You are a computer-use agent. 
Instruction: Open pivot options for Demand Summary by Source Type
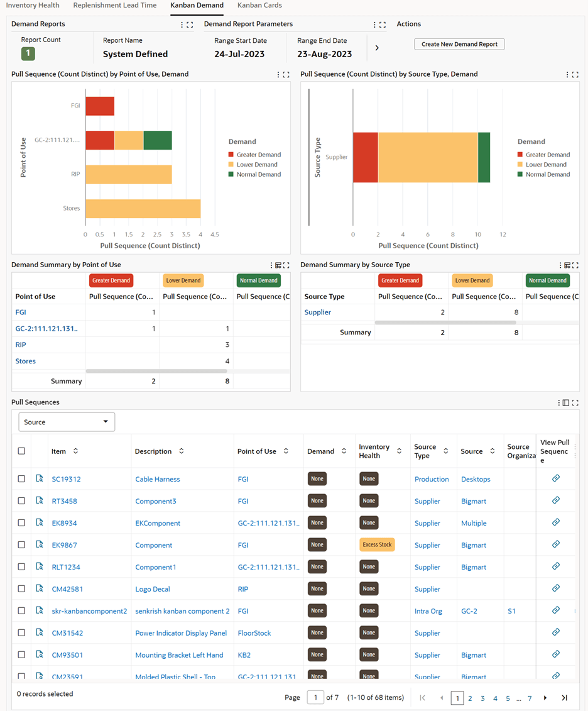coord(567,265)
